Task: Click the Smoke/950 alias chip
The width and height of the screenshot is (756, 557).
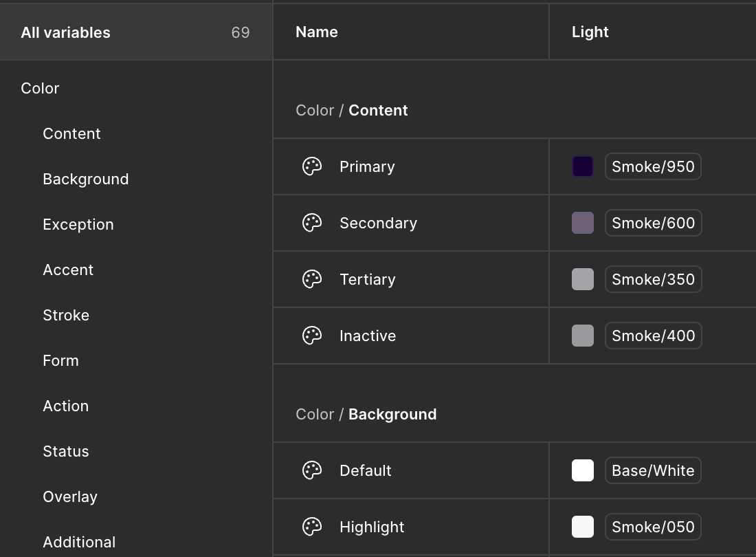Action: click(x=653, y=166)
